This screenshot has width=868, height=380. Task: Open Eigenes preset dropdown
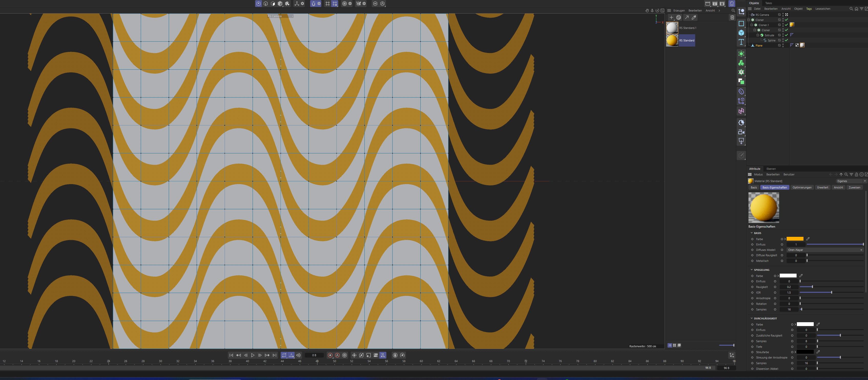click(x=851, y=181)
